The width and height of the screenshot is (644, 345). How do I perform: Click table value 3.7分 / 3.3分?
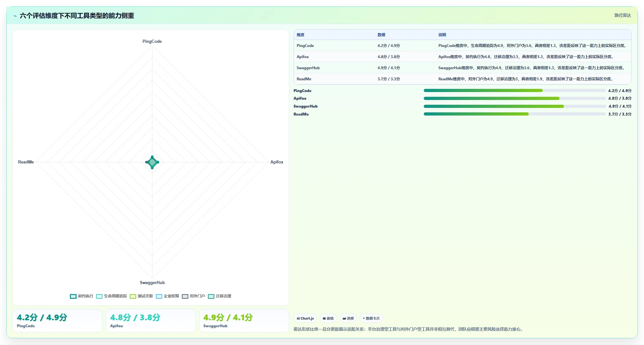coord(389,79)
